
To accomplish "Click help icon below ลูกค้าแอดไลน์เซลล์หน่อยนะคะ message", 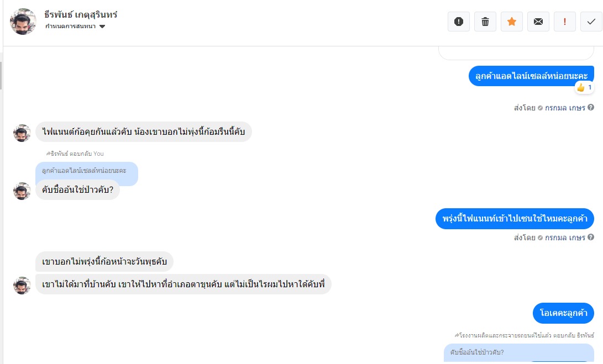I will click(591, 108).
